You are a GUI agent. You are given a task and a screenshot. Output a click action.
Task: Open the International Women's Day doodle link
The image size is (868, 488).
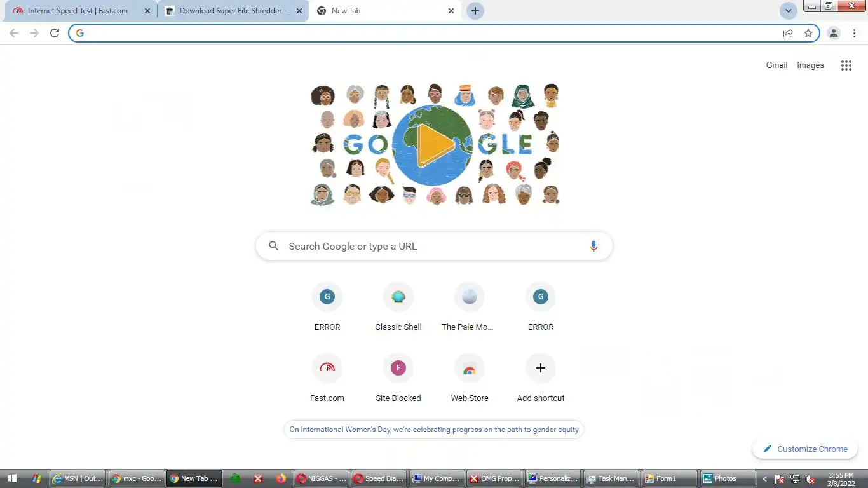(x=434, y=430)
